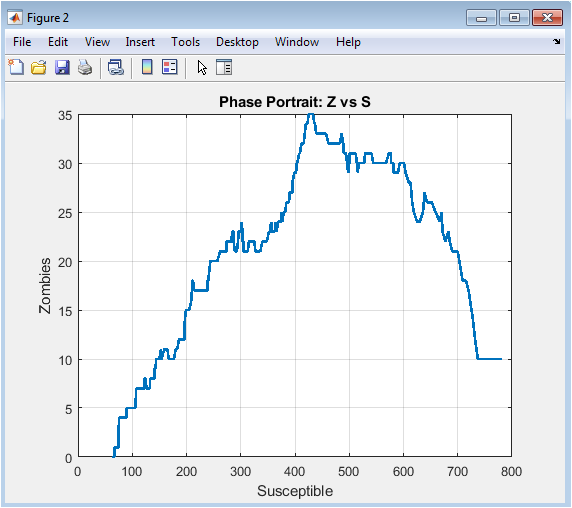Open the Window menu

tap(297, 42)
